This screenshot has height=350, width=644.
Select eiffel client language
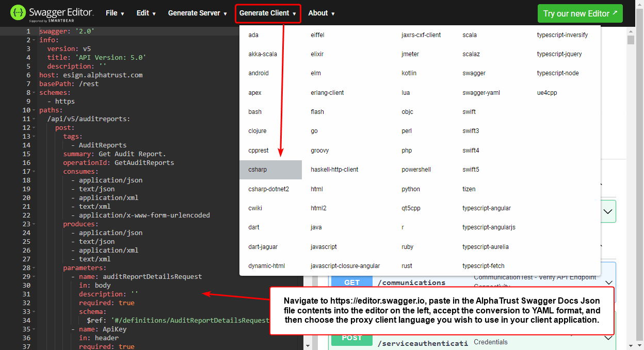(317, 35)
